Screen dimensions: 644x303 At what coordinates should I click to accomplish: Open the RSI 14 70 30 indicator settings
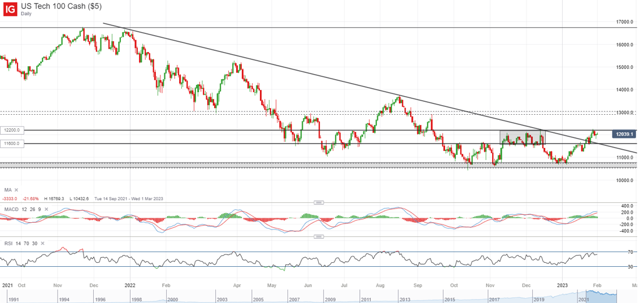pyautogui.click(x=21, y=244)
